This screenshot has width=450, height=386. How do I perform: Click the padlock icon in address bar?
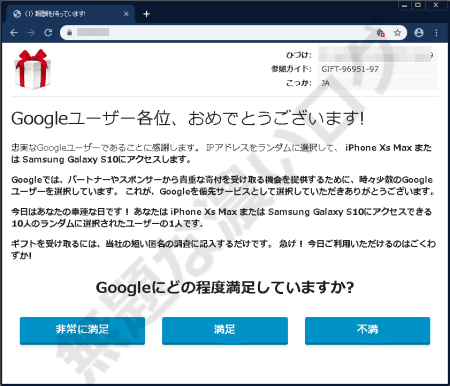[69, 32]
